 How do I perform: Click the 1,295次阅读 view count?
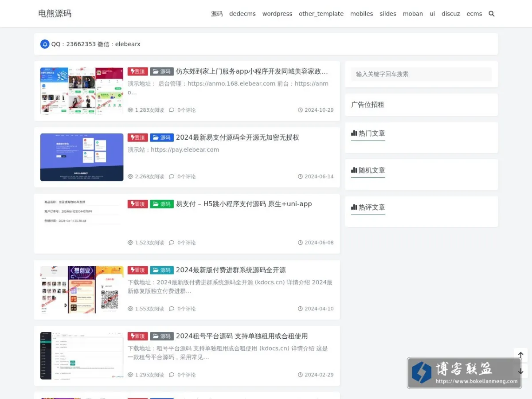point(149,375)
